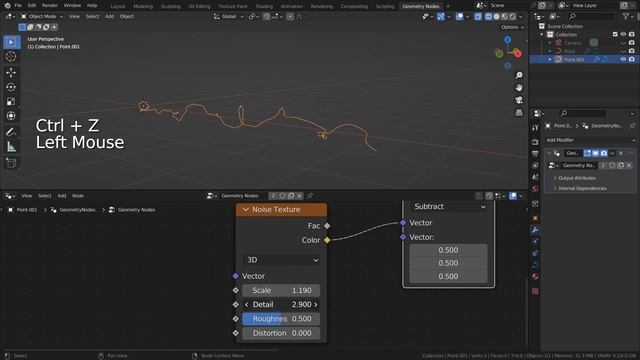Collapse the Collection tree in outliner
Image resolution: width=640 pixels, height=360 pixels.
coord(542,35)
